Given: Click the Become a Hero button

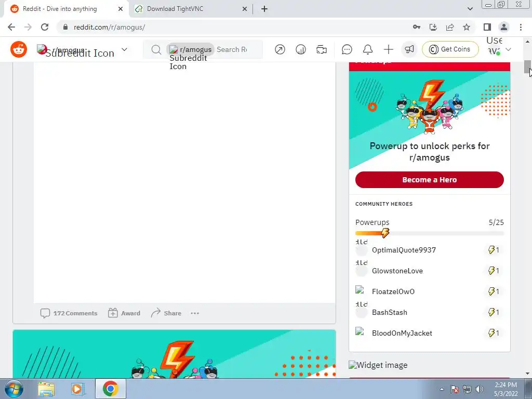Looking at the screenshot, I should (x=429, y=180).
